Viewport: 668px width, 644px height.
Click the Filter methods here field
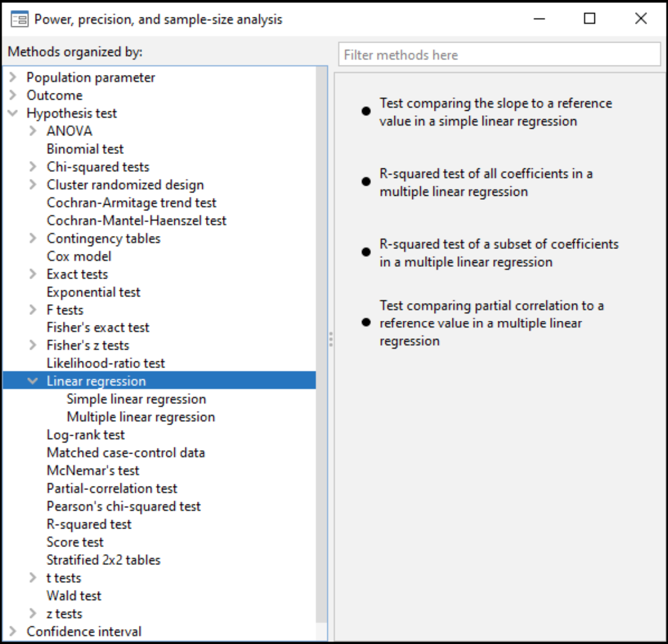click(499, 54)
